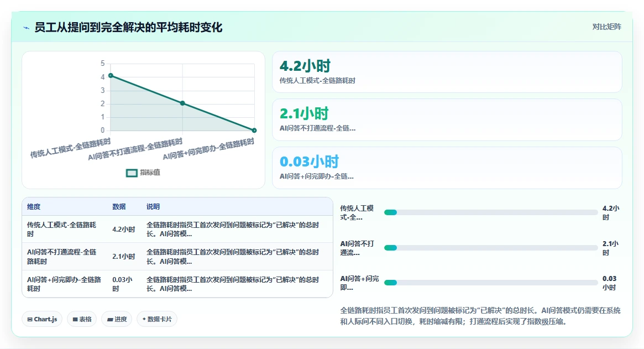Select the 表格 tag pill

[x=82, y=319]
